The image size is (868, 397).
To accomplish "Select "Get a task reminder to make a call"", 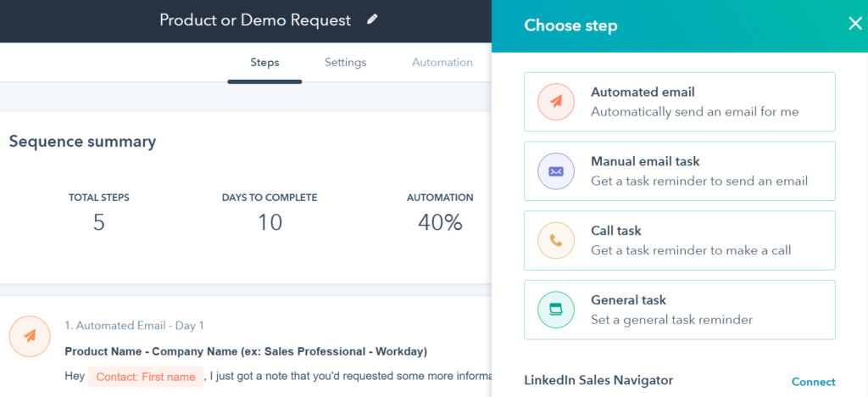I will point(691,250).
